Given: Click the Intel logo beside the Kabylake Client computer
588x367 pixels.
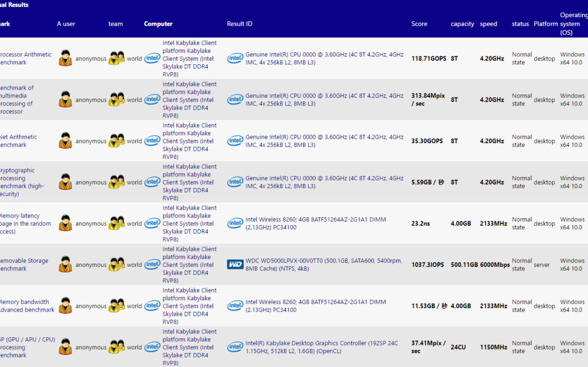Looking at the screenshot, I should [152, 58].
